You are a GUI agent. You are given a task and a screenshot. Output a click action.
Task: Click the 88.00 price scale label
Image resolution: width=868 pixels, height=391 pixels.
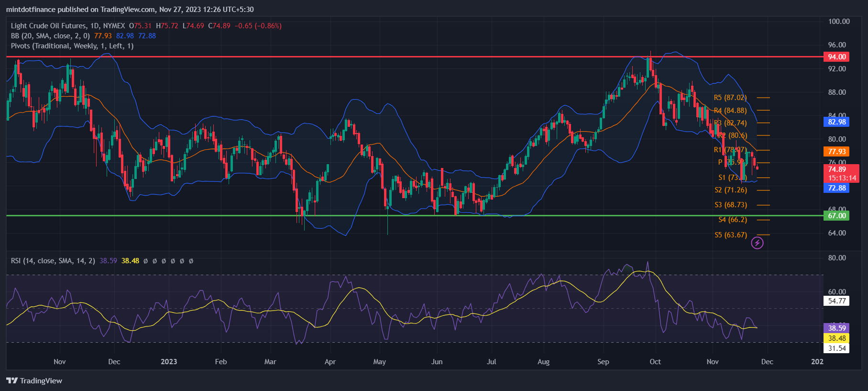pyautogui.click(x=837, y=92)
